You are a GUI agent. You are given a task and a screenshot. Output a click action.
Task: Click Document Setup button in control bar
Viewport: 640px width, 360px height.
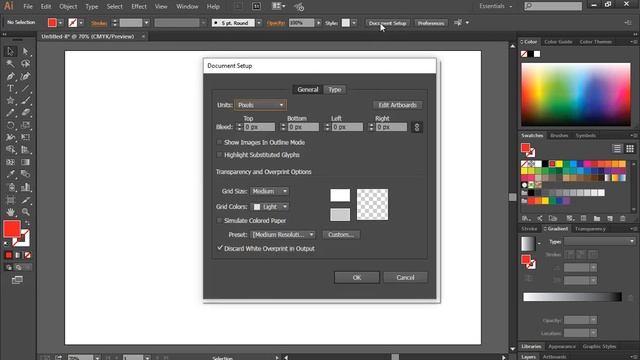pyautogui.click(x=387, y=23)
